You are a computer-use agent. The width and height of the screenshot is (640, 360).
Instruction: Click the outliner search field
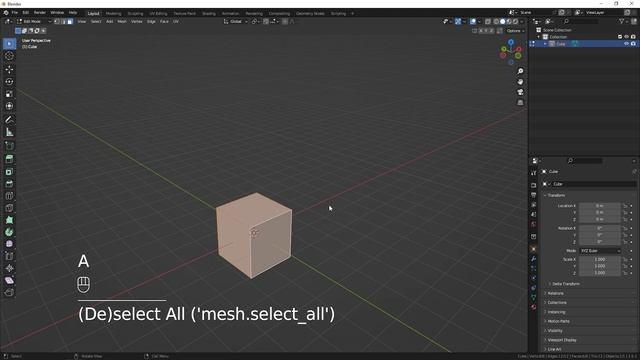582,21
